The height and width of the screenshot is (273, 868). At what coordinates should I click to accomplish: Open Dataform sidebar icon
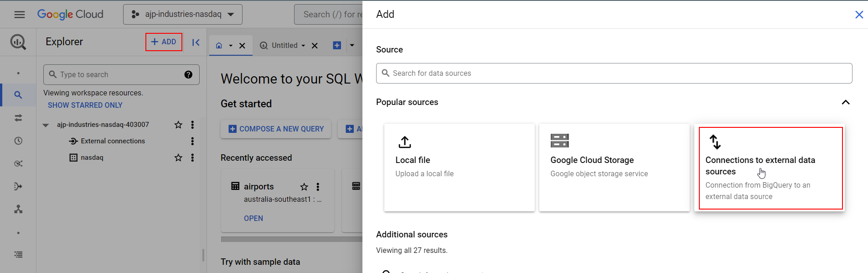pyautogui.click(x=18, y=186)
